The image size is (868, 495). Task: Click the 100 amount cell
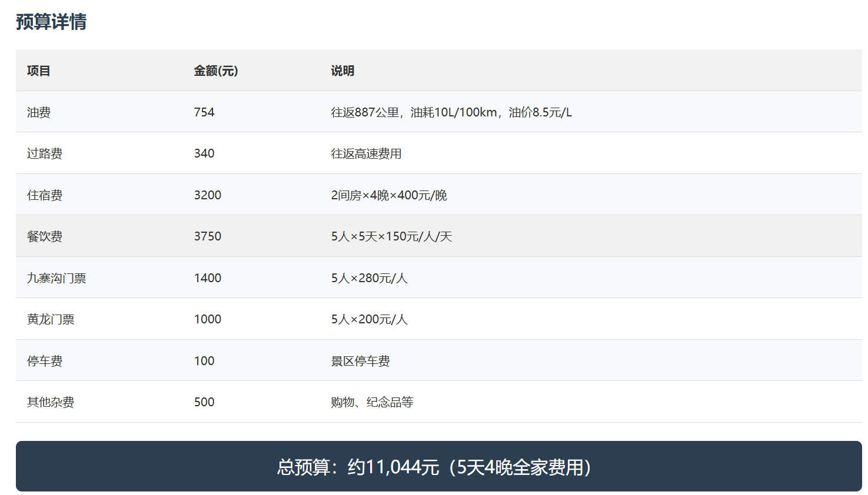[x=204, y=361]
